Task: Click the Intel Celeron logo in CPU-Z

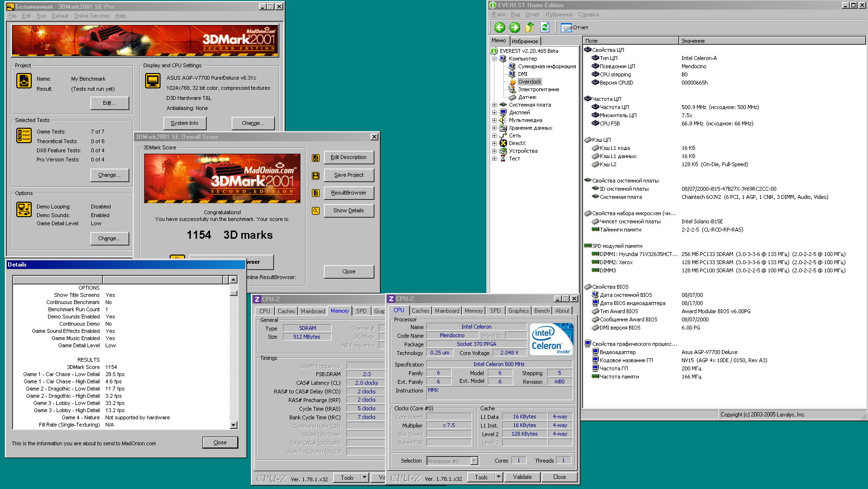Action: [551, 339]
